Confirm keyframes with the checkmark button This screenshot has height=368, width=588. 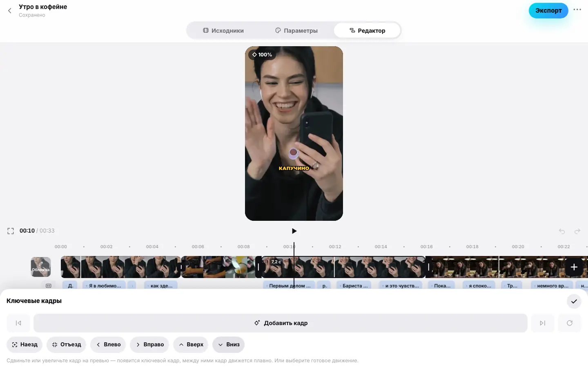point(574,301)
